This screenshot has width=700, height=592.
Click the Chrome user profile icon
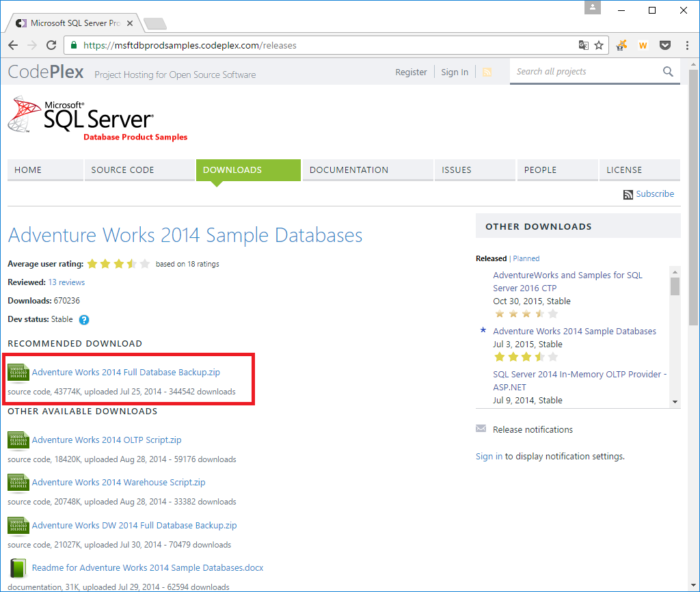click(593, 8)
